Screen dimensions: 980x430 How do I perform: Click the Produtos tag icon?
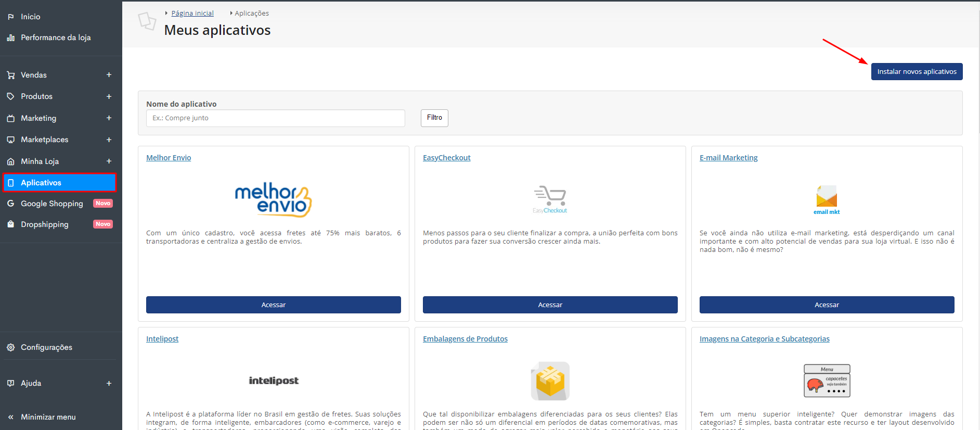coord(10,96)
